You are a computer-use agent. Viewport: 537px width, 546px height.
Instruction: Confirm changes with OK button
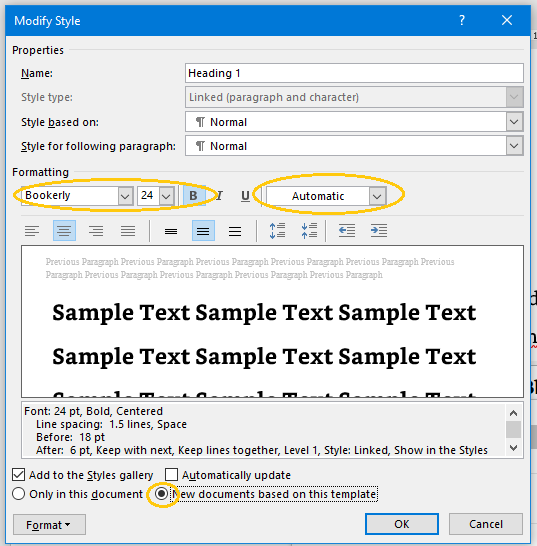point(402,524)
